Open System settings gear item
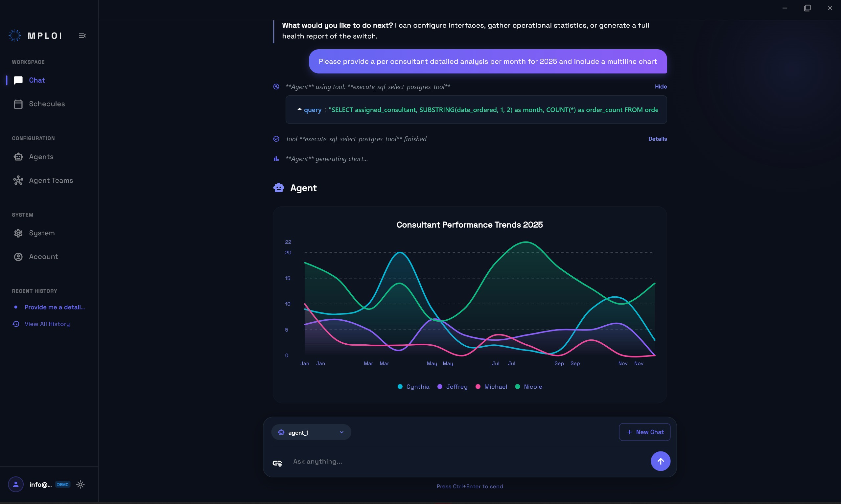 (41, 233)
